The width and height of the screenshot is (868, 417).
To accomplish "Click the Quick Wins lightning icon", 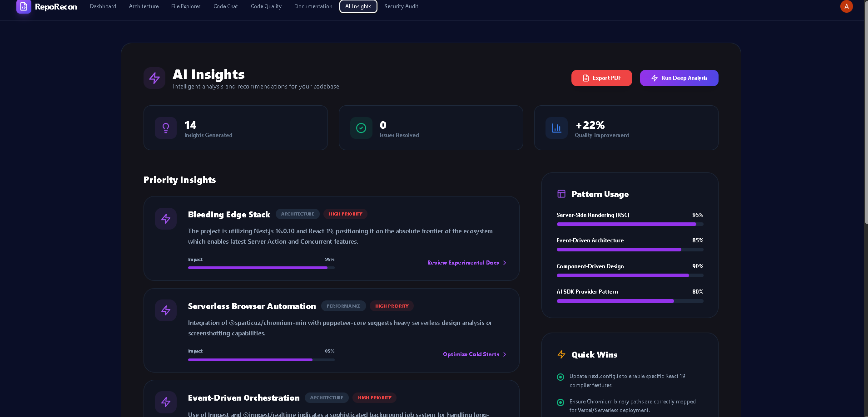I will (x=561, y=354).
